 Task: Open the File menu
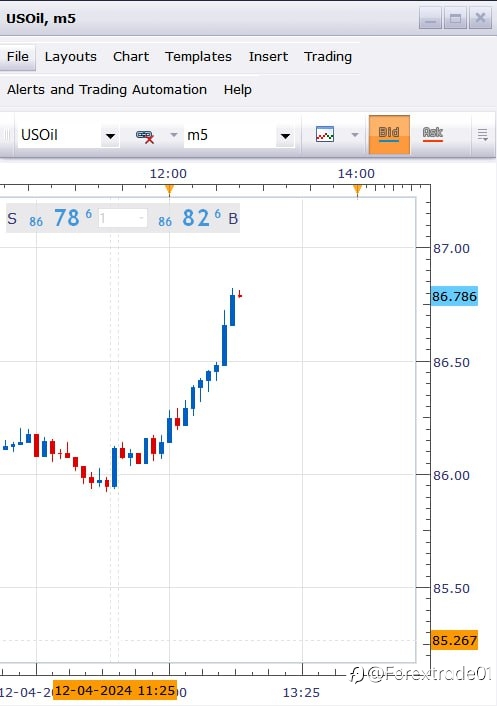click(18, 57)
